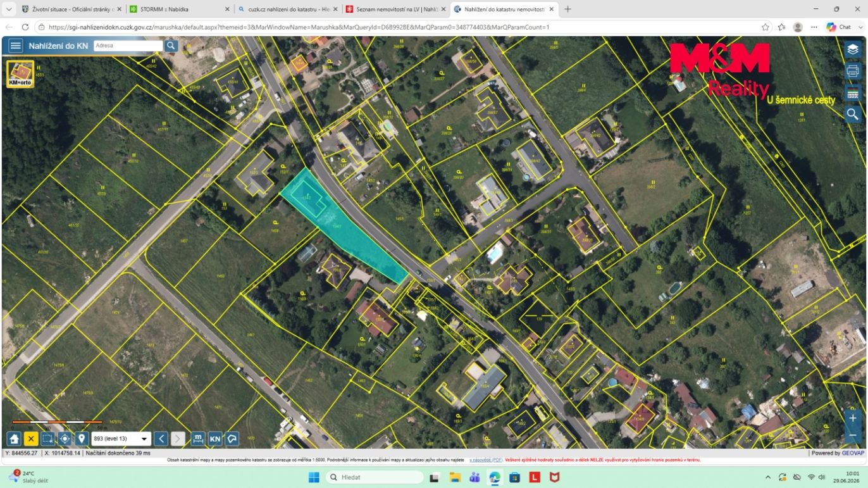Open the browser profile icon
The width and height of the screenshot is (868, 488).
point(798,27)
